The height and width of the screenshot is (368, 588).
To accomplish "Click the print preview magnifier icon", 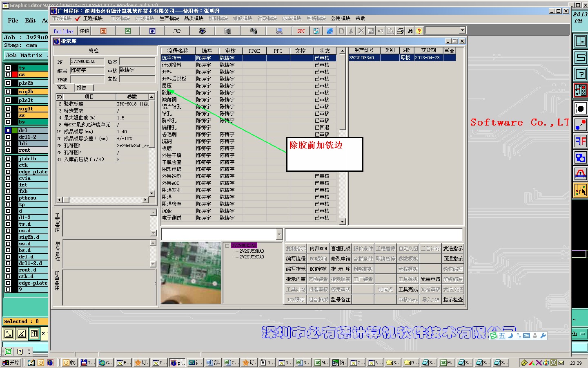I will pos(390,31).
